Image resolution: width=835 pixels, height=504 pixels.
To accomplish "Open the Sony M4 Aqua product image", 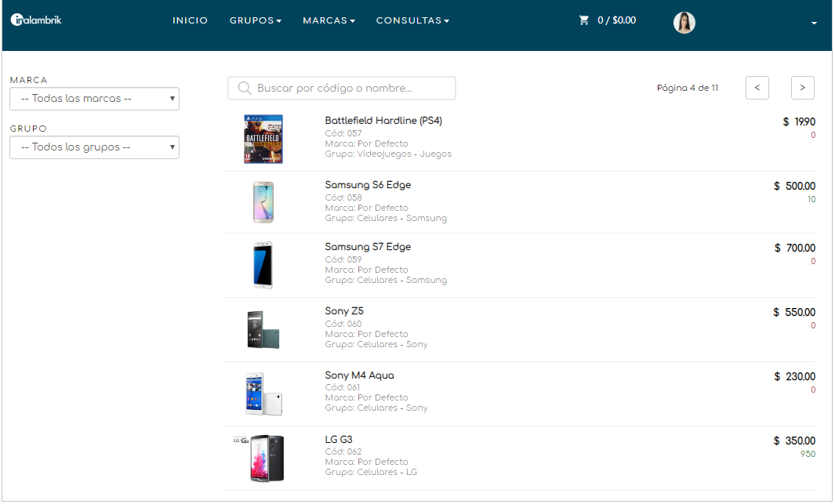I will coord(263,393).
